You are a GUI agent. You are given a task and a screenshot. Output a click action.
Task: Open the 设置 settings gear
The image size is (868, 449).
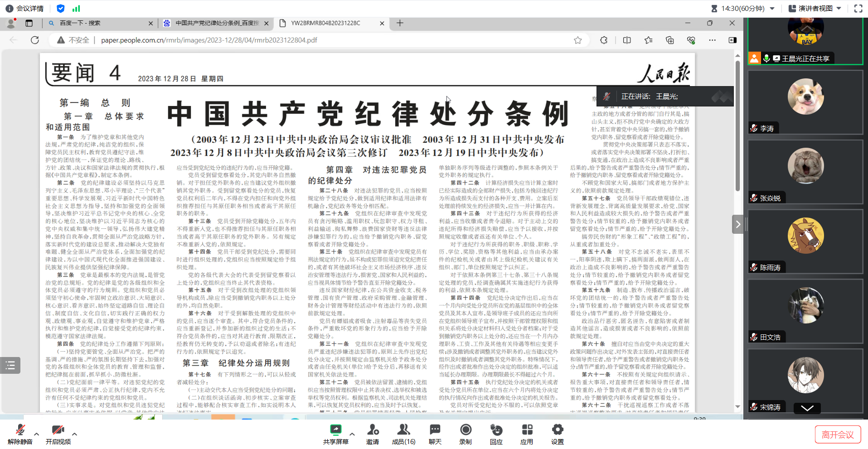[558, 430]
